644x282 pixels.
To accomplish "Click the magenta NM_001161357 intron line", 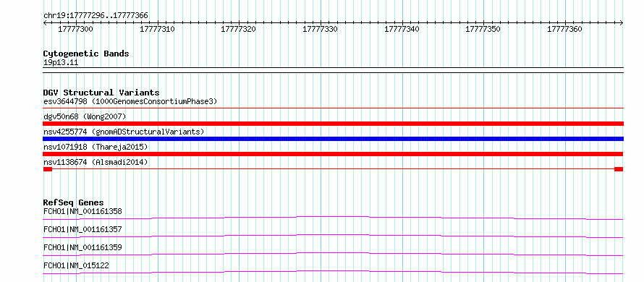I will (x=334, y=236).
